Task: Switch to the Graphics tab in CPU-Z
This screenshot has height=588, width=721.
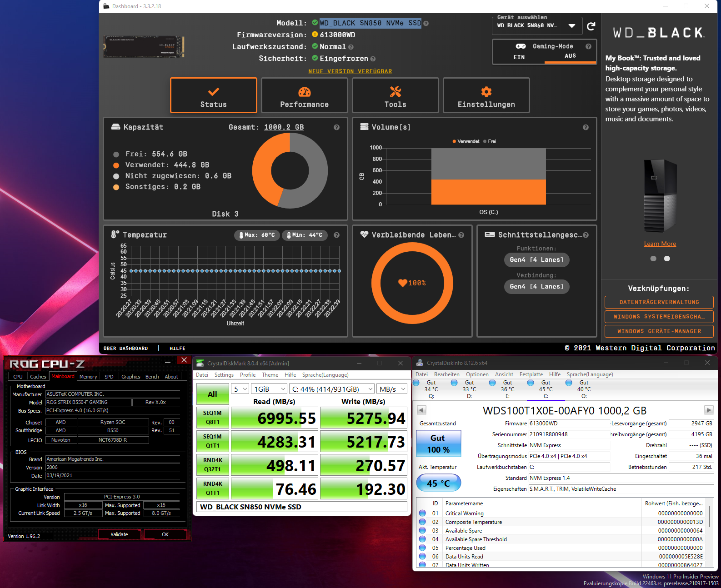Action: tap(131, 377)
